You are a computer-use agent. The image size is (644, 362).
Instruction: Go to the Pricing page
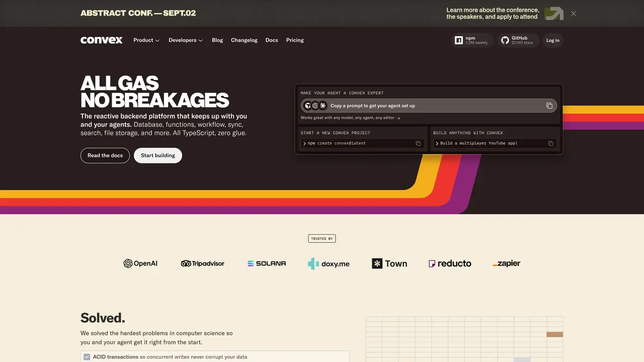[x=295, y=40]
